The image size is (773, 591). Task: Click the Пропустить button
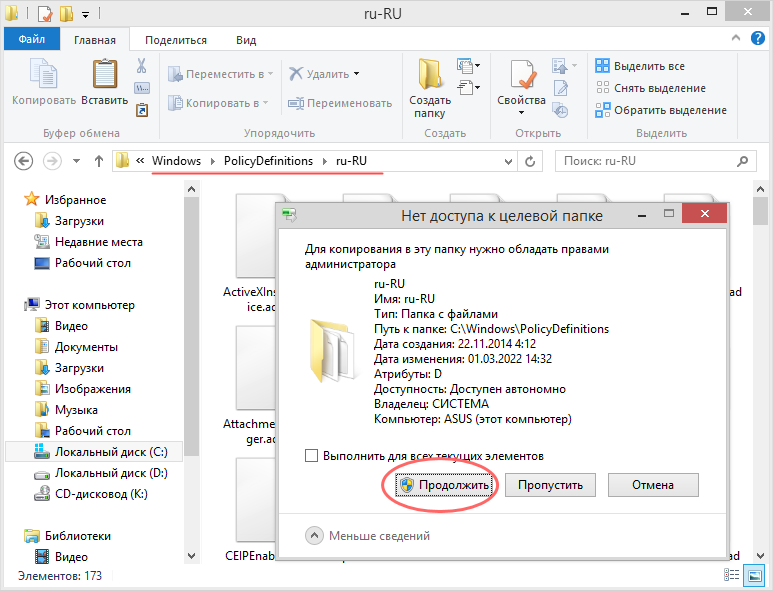[550, 485]
